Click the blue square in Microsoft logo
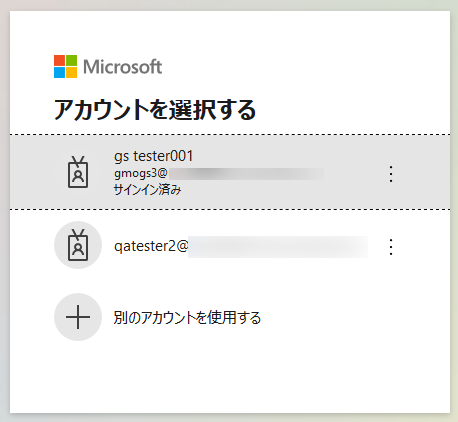The width and height of the screenshot is (458, 422). click(x=59, y=72)
